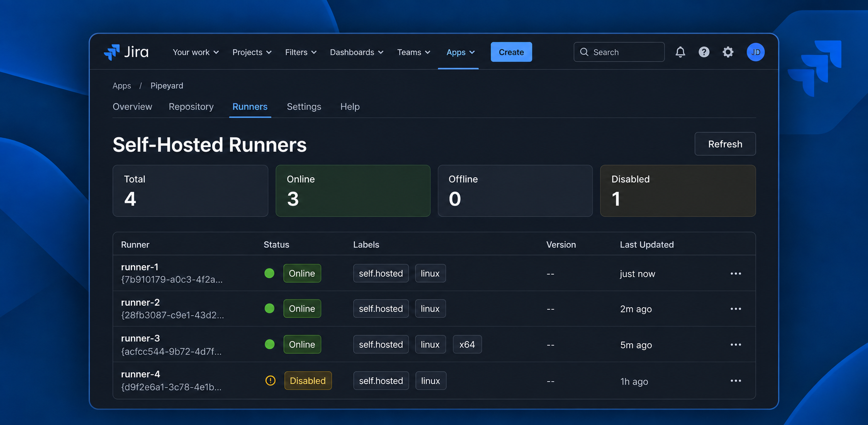This screenshot has width=868, height=425.
Task: Click the runner-2 name
Action: (x=140, y=302)
